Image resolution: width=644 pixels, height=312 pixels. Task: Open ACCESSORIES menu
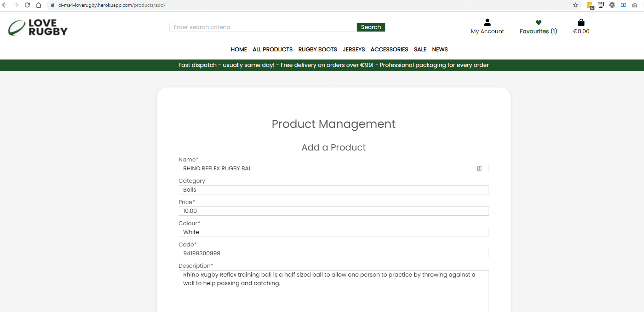[389, 50]
